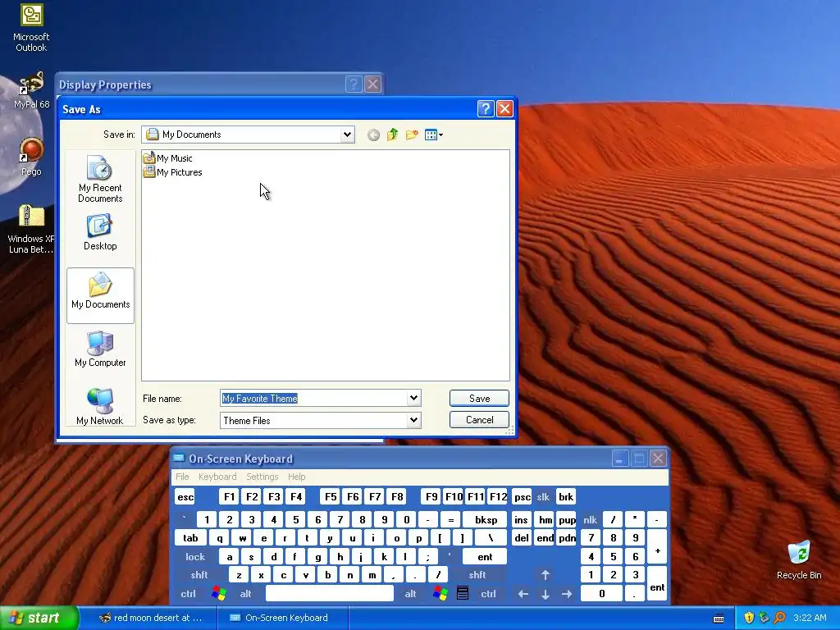Click the 3:22 AM taskbar clock
Viewport: 840px width, 630px height.
coord(810,618)
